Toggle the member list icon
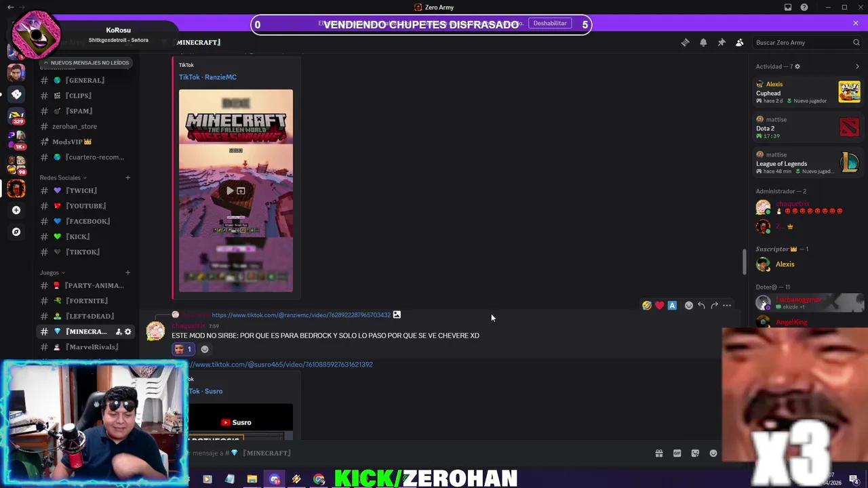This screenshot has width=868, height=488. (x=740, y=42)
